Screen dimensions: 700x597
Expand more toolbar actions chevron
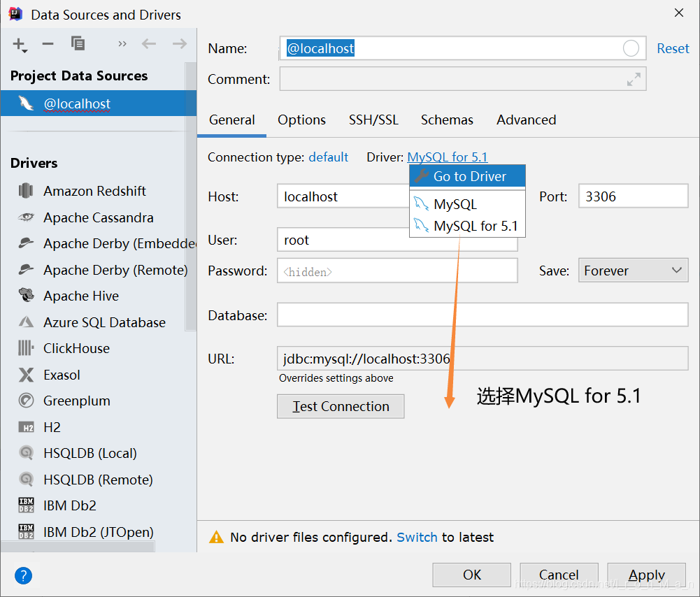(122, 44)
